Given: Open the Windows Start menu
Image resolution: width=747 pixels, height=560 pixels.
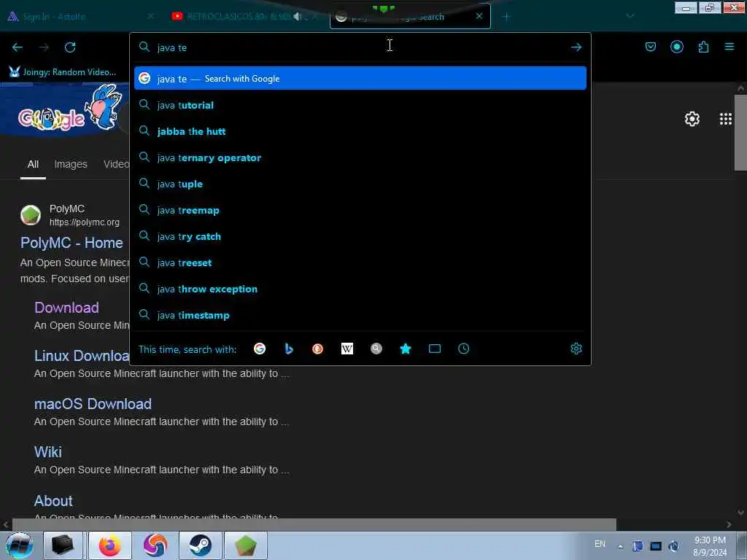Looking at the screenshot, I should 20,545.
